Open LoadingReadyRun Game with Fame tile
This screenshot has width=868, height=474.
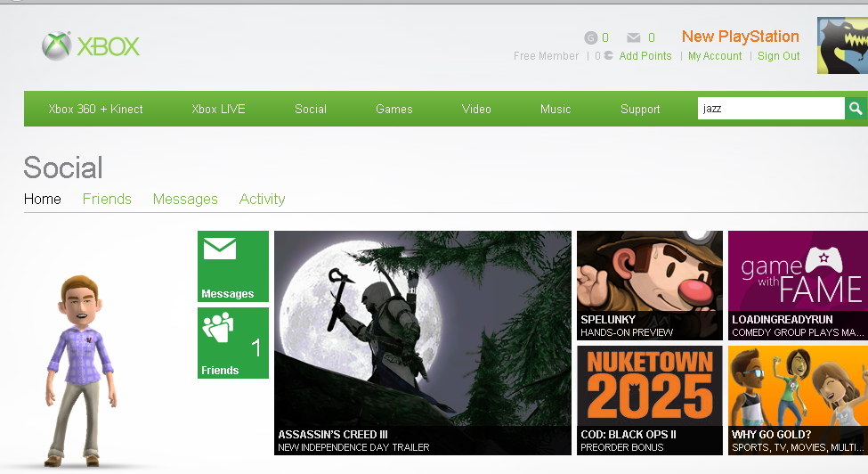(x=798, y=285)
